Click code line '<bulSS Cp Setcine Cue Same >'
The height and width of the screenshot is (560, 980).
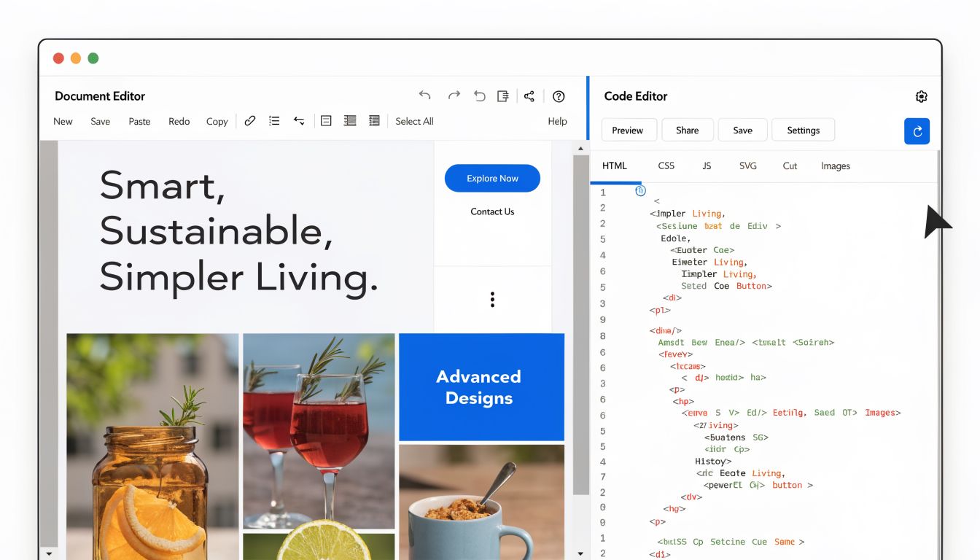[730, 542]
